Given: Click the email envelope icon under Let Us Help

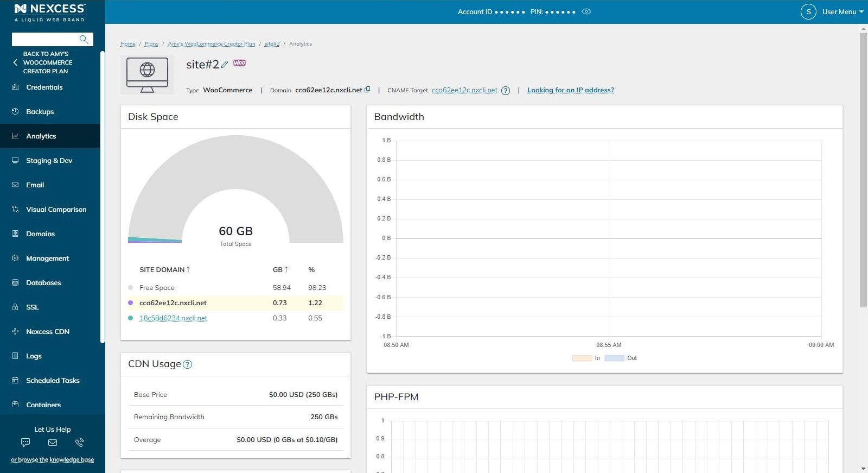Looking at the screenshot, I should pyautogui.click(x=53, y=443).
